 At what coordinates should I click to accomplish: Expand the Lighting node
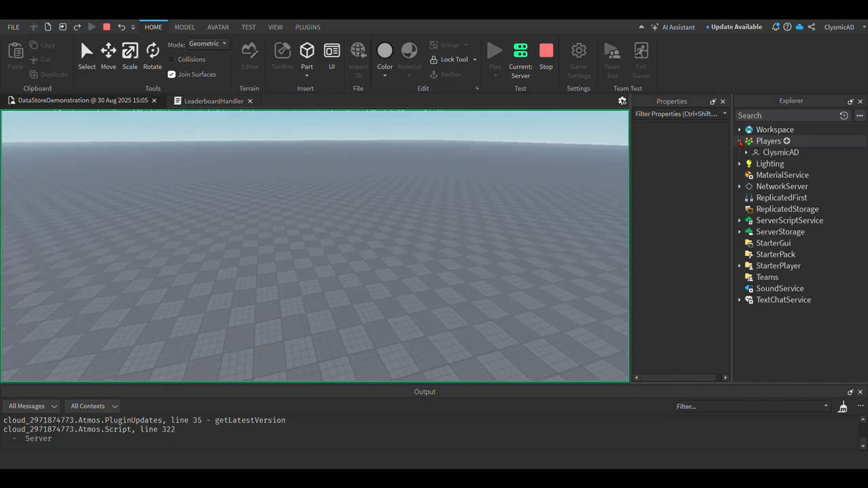pos(740,164)
